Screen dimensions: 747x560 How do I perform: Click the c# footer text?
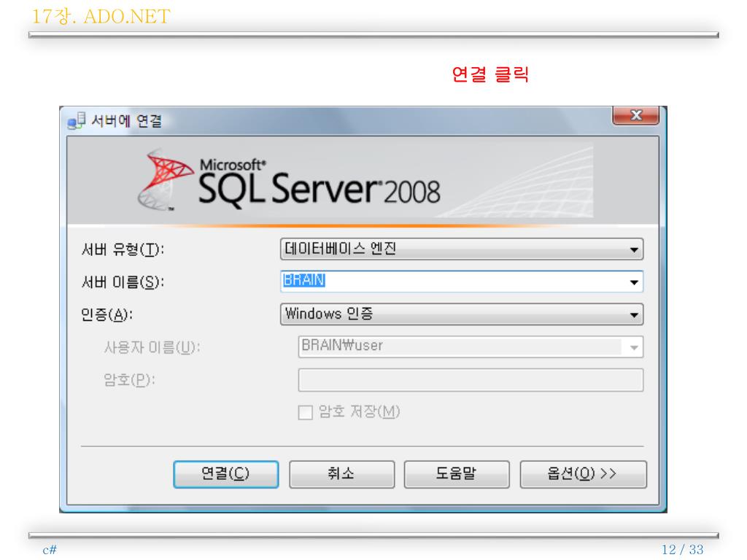[x=50, y=550]
